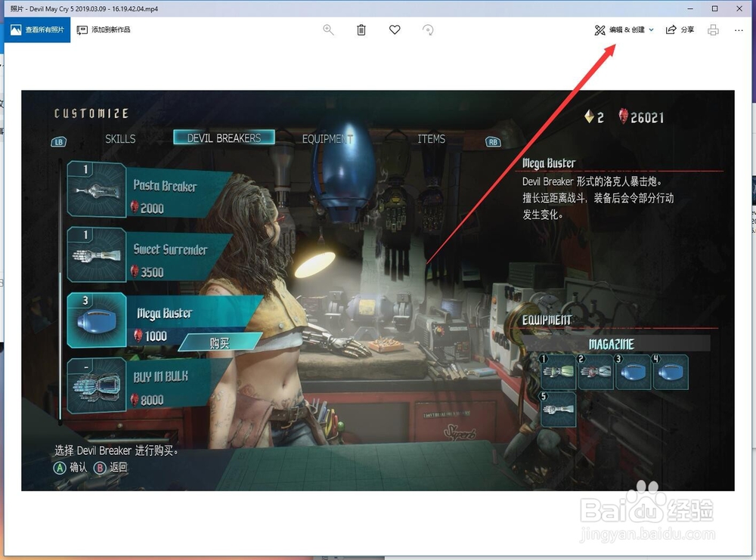
Task: Click the Pasta Breaker arm thumbnail
Action: 97,191
